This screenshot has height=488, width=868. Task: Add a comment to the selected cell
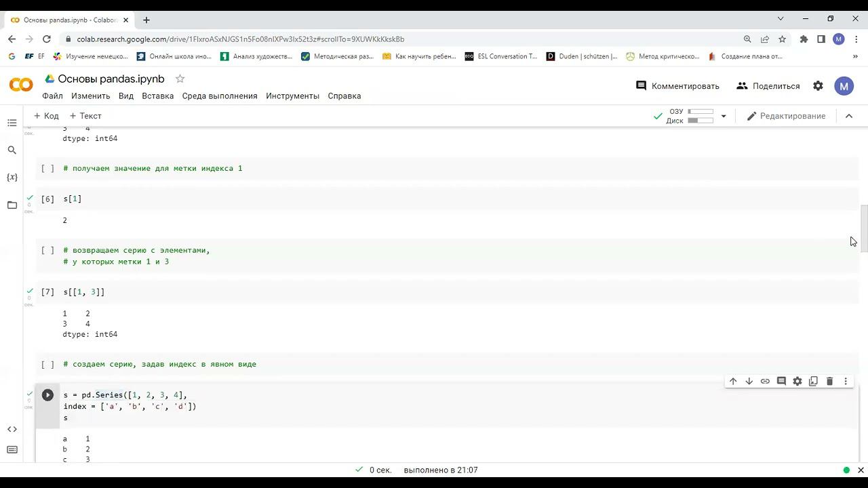pos(781,382)
